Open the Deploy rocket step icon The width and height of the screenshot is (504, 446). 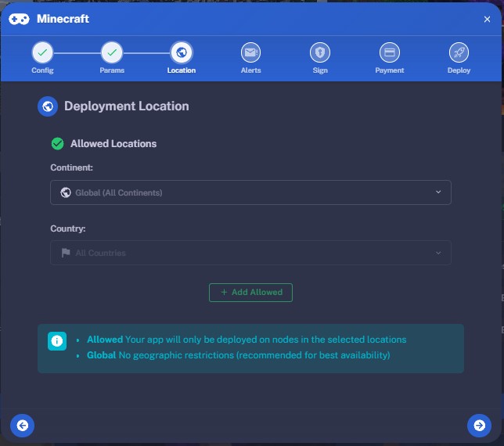click(x=459, y=52)
